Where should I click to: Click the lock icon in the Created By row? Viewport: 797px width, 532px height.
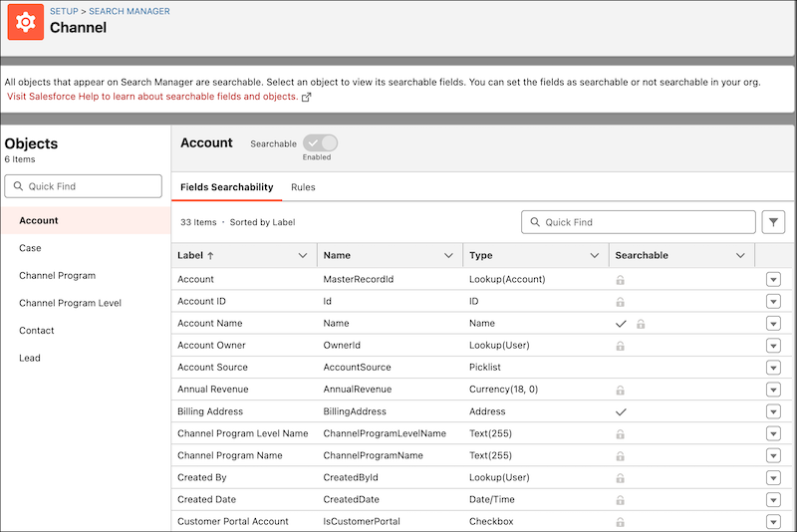620,478
